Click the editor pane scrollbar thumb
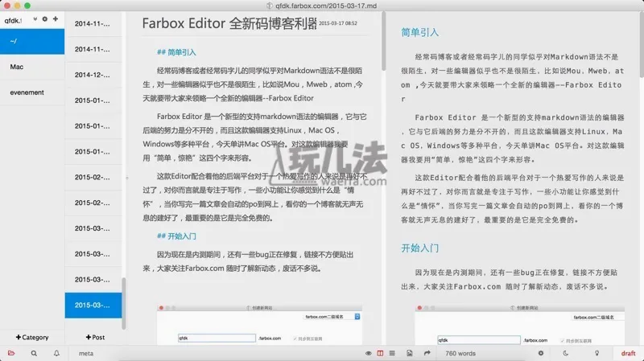Screen dimensions: 644x361 click(384, 41)
